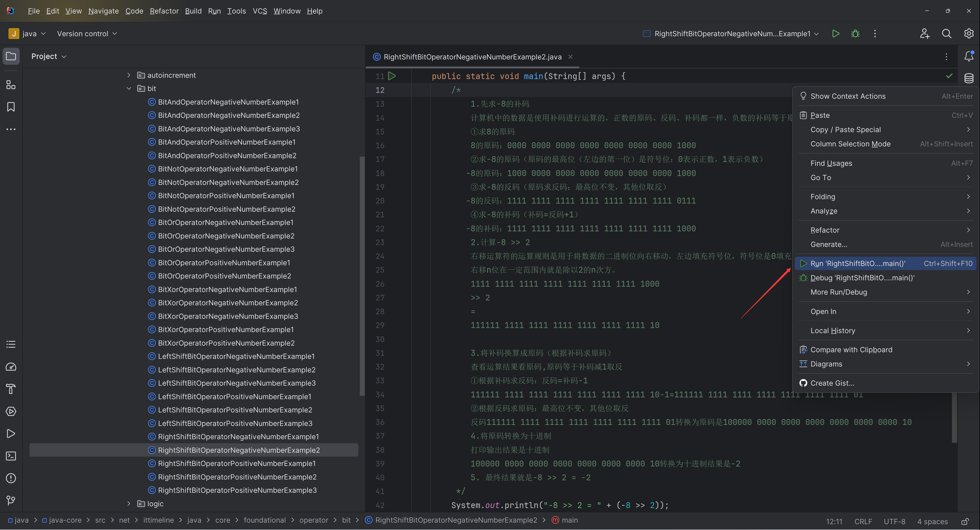Expand the autoincrement folder
This screenshot has width=980, height=530.
coord(129,75)
